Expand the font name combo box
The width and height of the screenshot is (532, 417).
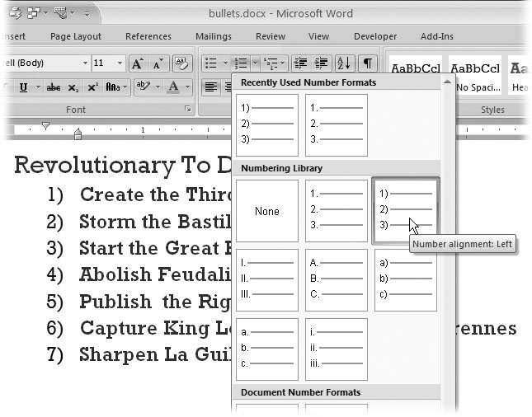coord(85,63)
